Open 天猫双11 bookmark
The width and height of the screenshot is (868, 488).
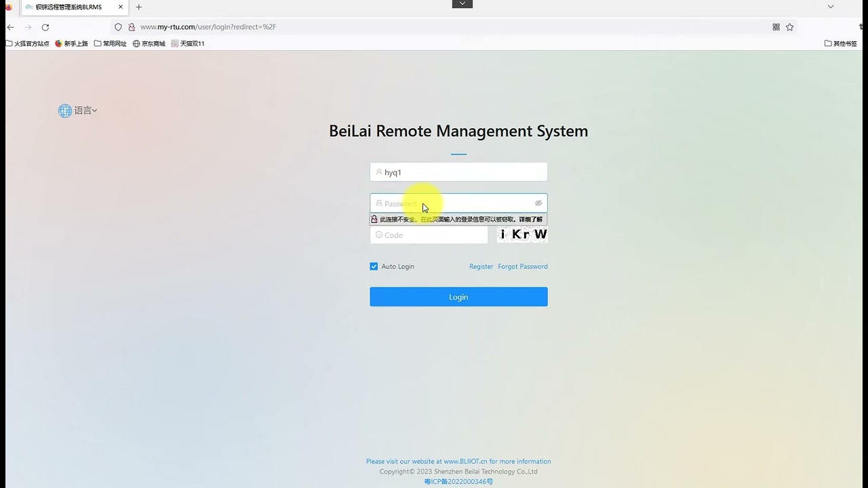(x=188, y=43)
